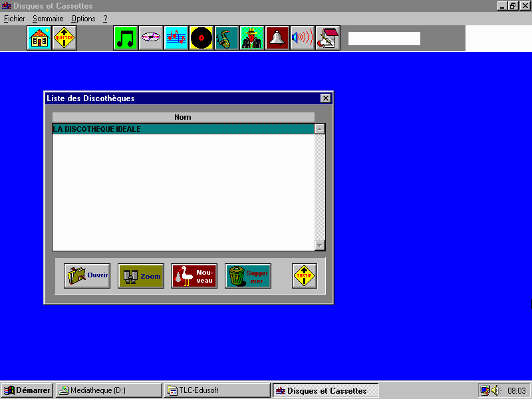The height and width of the screenshot is (399, 532).
Task: Click the green music note icon
Action: click(x=126, y=38)
